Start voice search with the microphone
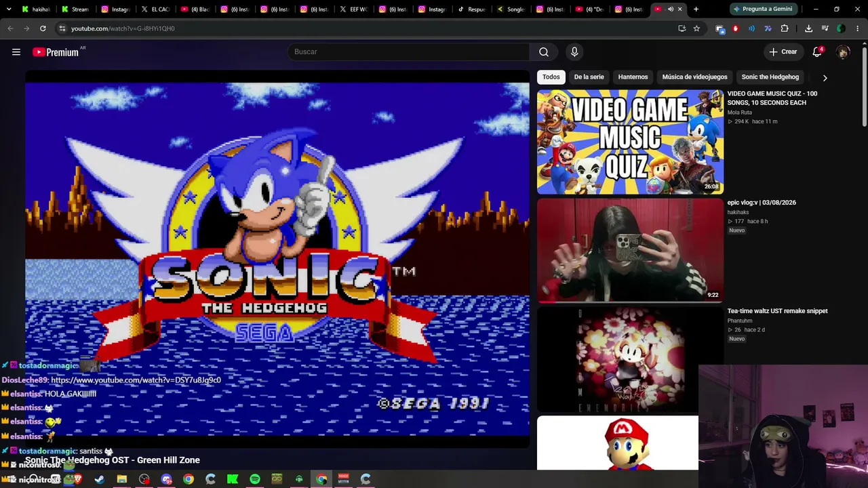Viewport: 868px width, 488px height. tap(574, 52)
